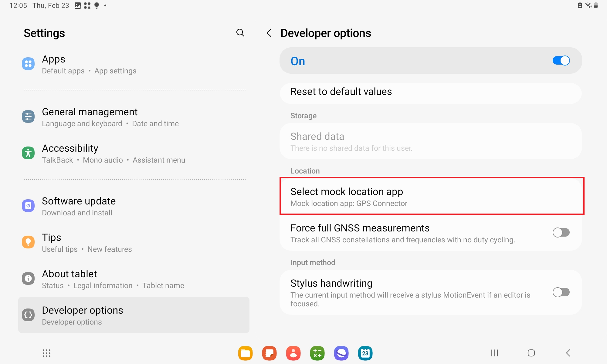Turn off the Developer options master switch
This screenshot has width=607, height=364.
(x=561, y=61)
